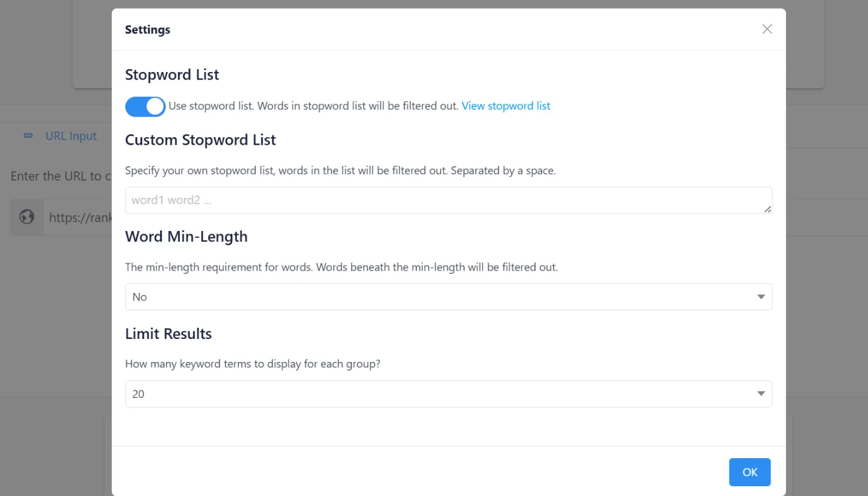Switch to the URL Input tab
The width and height of the screenshot is (868, 496).
tap(71, 135)
